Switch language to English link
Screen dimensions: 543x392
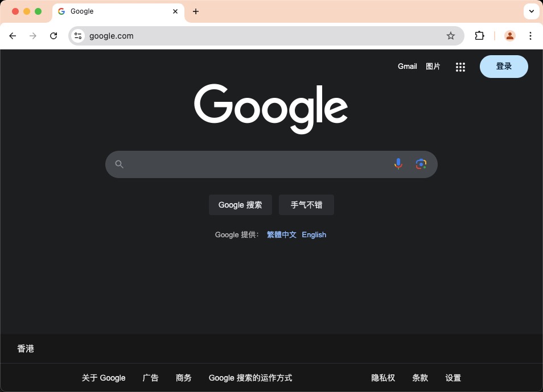pos(314,234)
